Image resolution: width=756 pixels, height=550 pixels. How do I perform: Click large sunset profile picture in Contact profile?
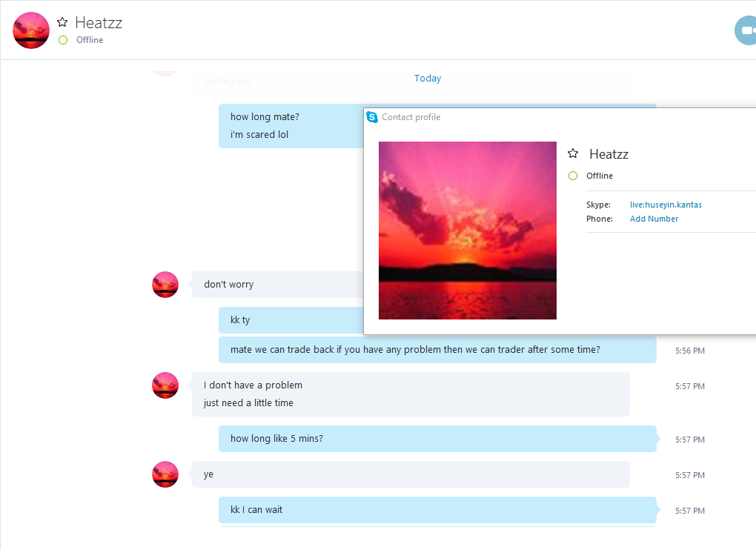pyautogui.click(x=467, y=231)
